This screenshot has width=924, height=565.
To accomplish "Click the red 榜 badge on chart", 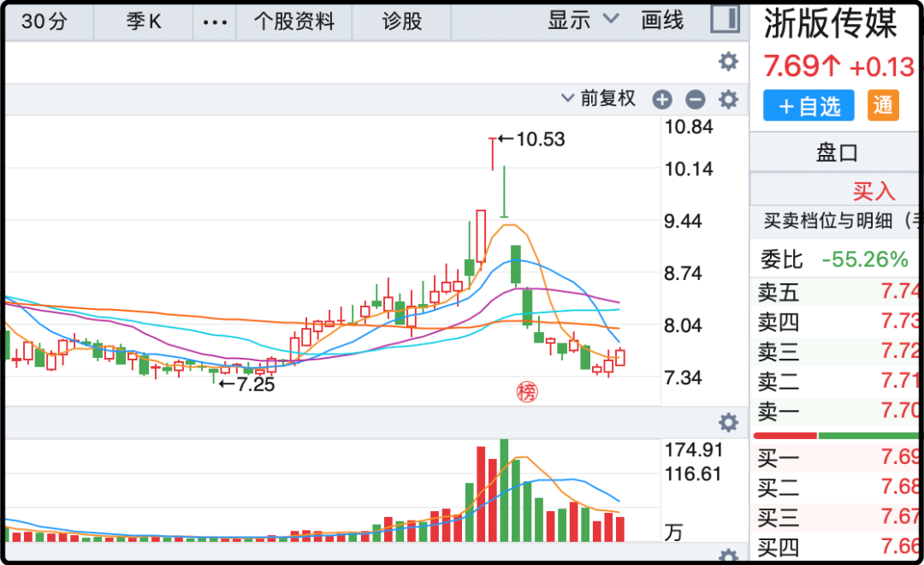I will (529, 392).
